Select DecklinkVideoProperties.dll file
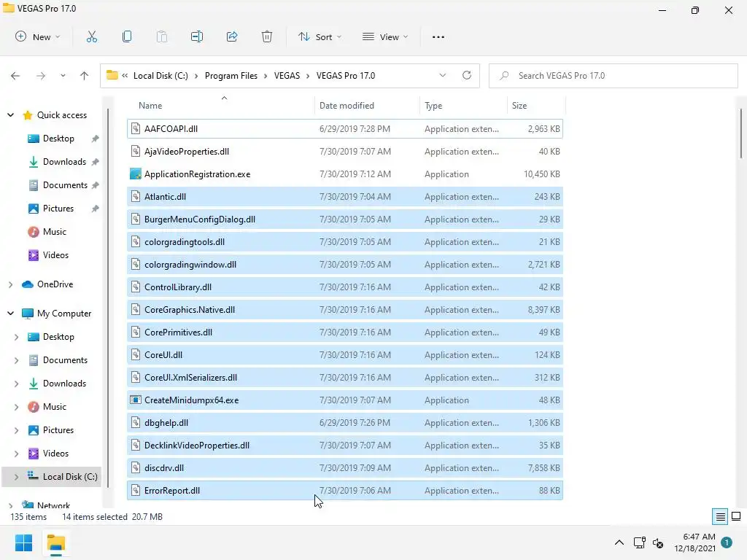 pyautogui.click(x=345, y=446)
